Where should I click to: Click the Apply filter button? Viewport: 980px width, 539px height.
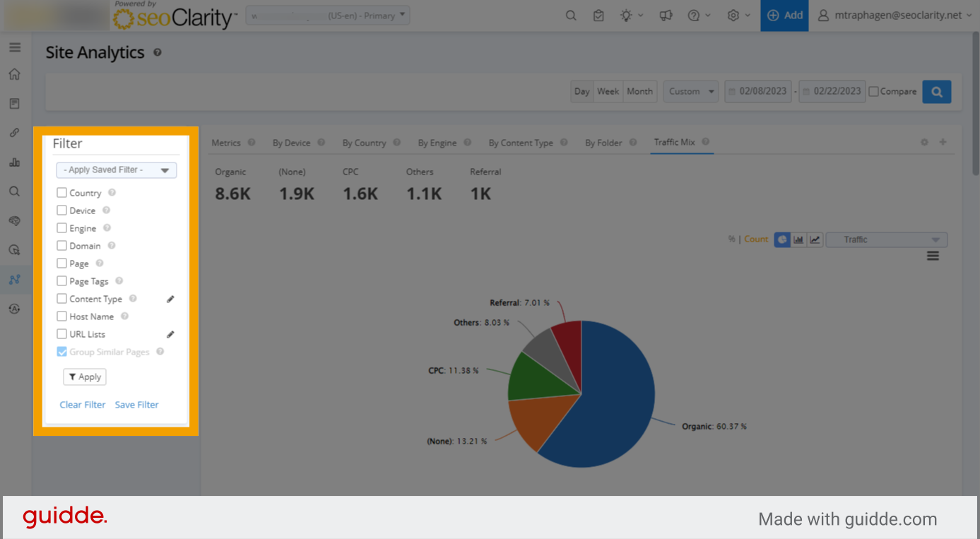tap(85, 377)
